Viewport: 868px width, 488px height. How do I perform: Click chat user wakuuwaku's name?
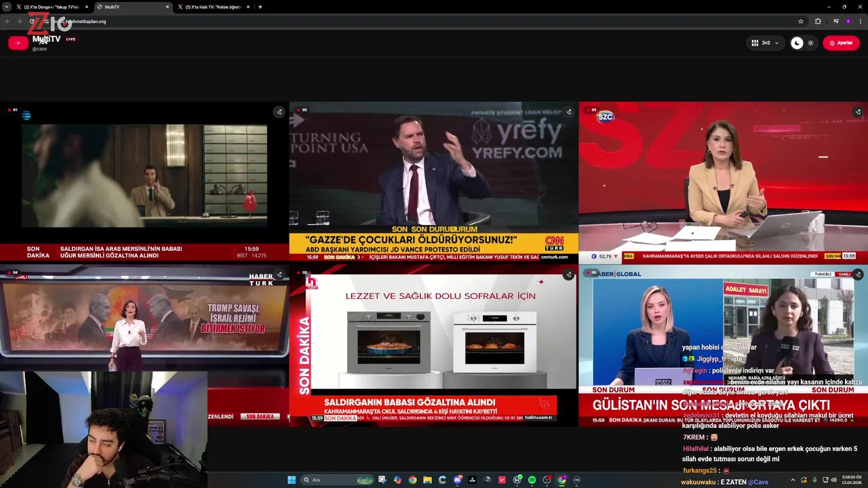pos(698,482)
